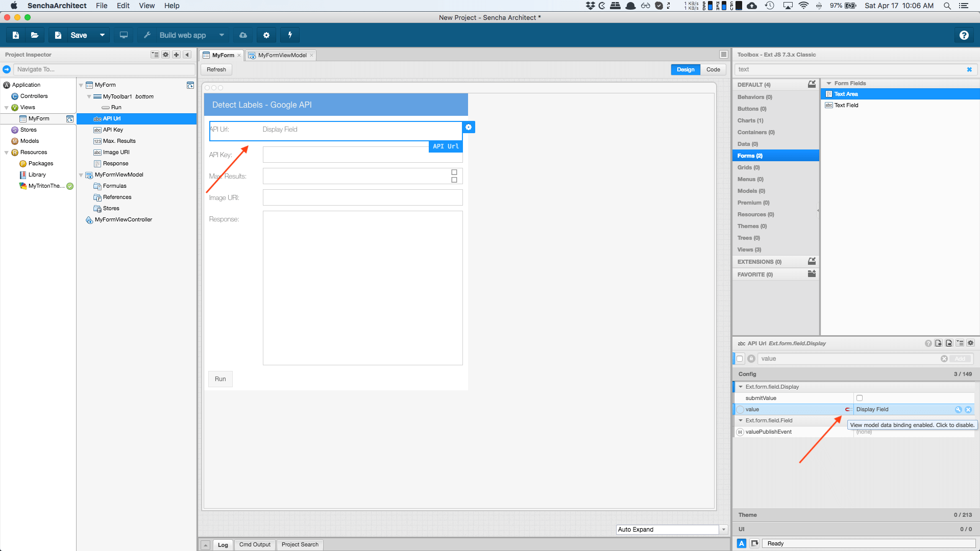Click the Run button on form canvas

point(220,379)
